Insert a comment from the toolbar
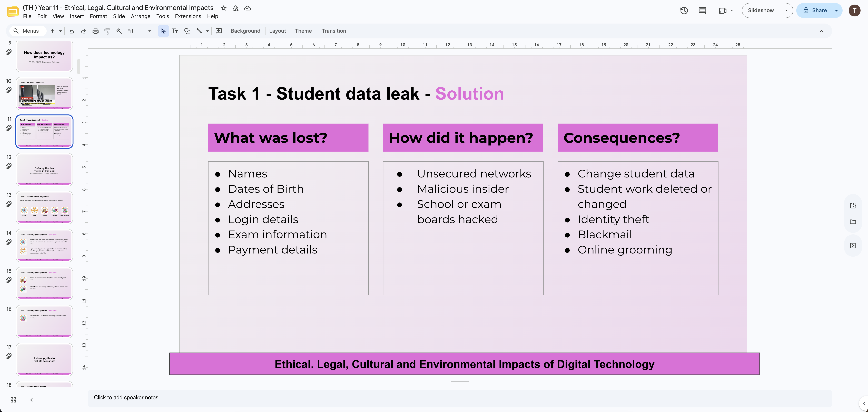The width and height of the screenshot is (868, 412). click(x=219, y=31)
